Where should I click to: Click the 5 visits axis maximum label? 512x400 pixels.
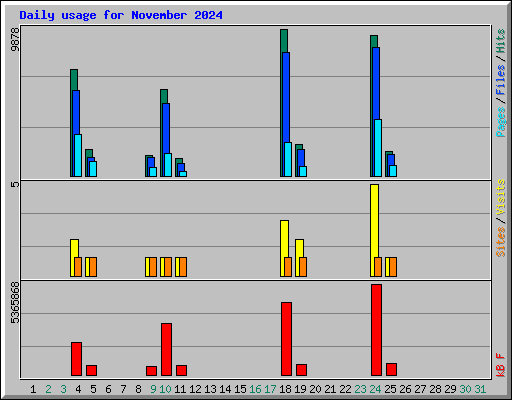15,184
